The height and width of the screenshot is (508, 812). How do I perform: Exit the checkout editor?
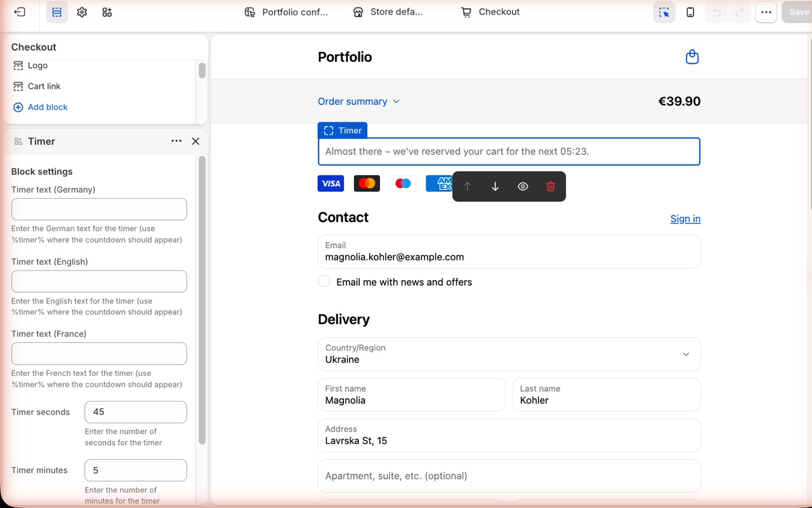pyautogui.click(x=20, y=12)
